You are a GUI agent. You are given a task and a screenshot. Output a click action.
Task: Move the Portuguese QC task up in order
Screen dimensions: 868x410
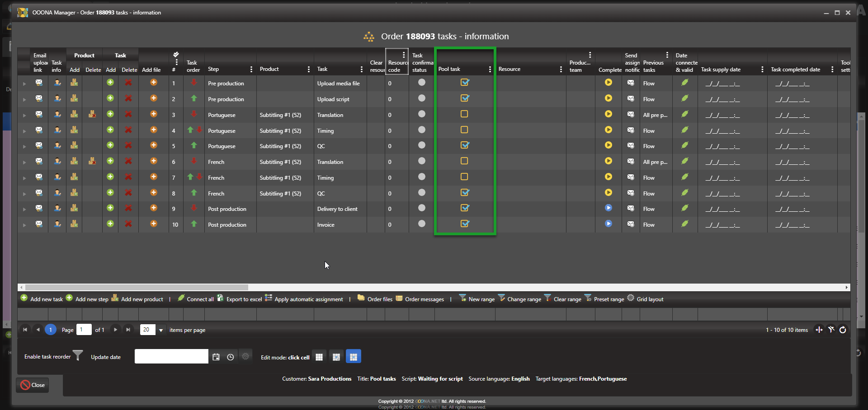(194, 145)
